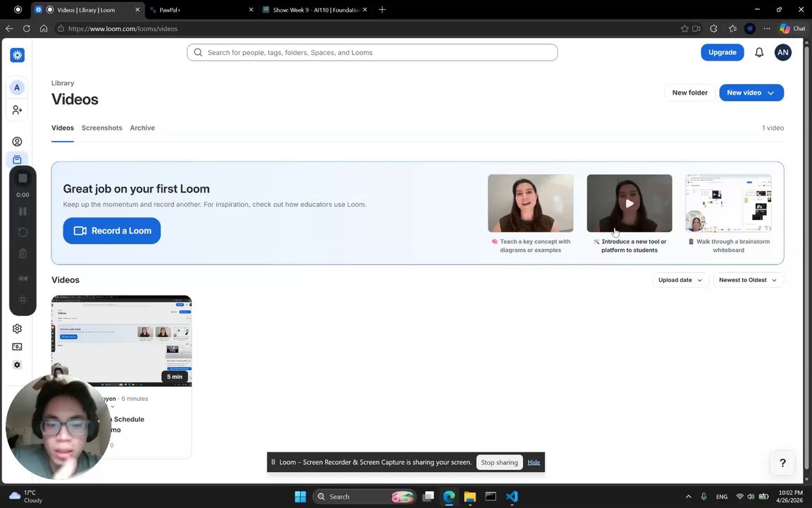The height and width of the screenshot is (508, 812).
Task: Click the Record a Loom button
Action: coord(112,231)
